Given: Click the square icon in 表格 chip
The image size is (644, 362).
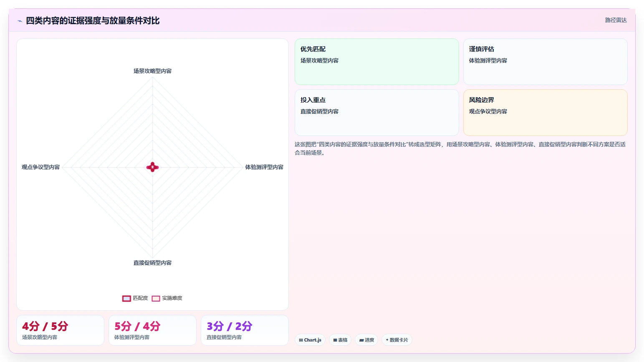Looking at the screenshot, I should 335,340.
